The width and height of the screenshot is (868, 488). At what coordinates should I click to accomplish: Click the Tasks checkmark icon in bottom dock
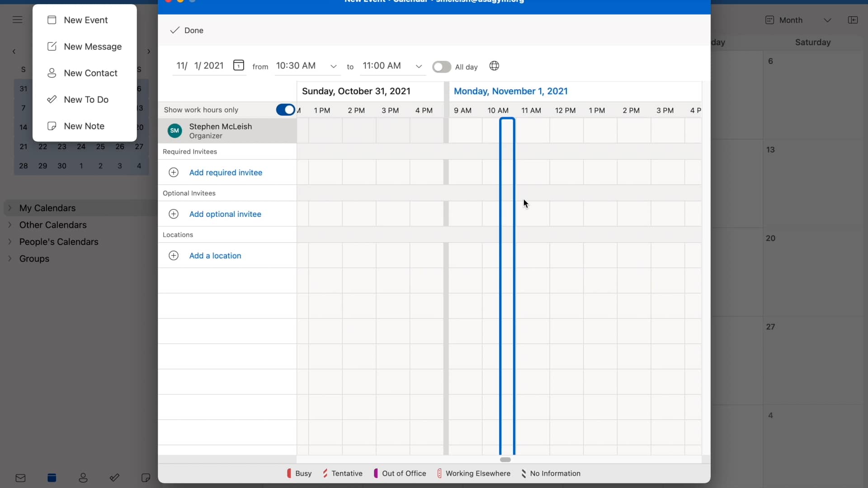click(114, 478)
